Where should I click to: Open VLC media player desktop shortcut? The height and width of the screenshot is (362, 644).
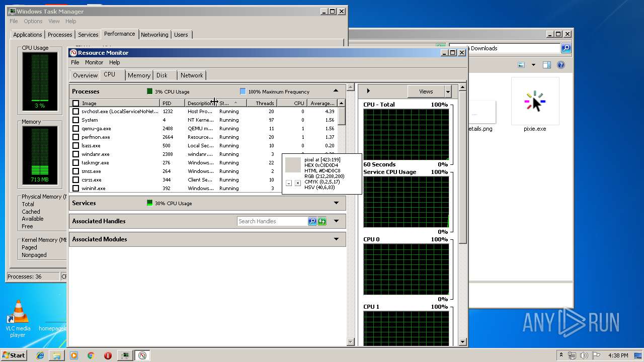coord(18,319)
